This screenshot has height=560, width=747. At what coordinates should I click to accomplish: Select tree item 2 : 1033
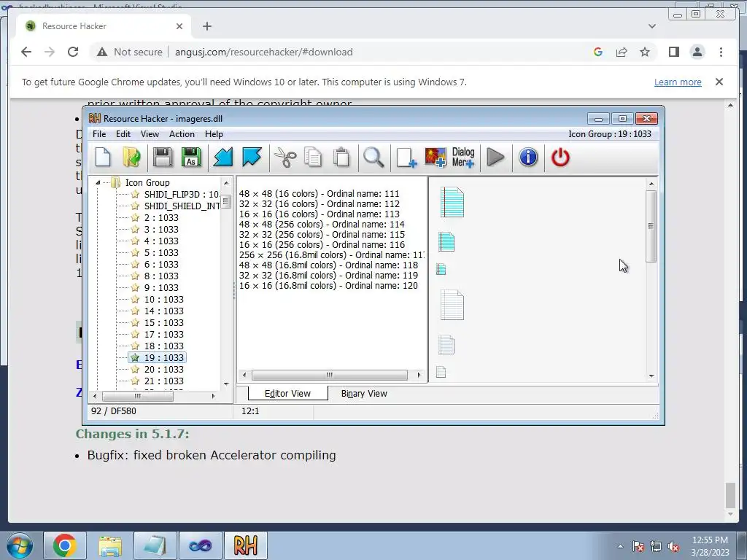point(161,217)
